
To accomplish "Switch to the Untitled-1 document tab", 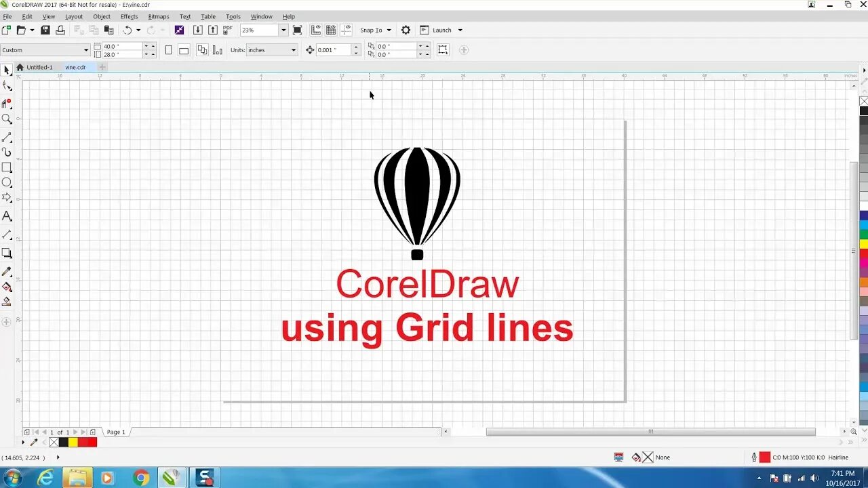I will coord(39,67).
